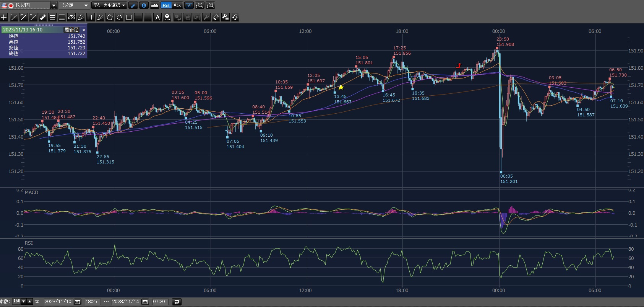Pick the ellipse drawing tool
644x307 pixels.
pos(119,17)
